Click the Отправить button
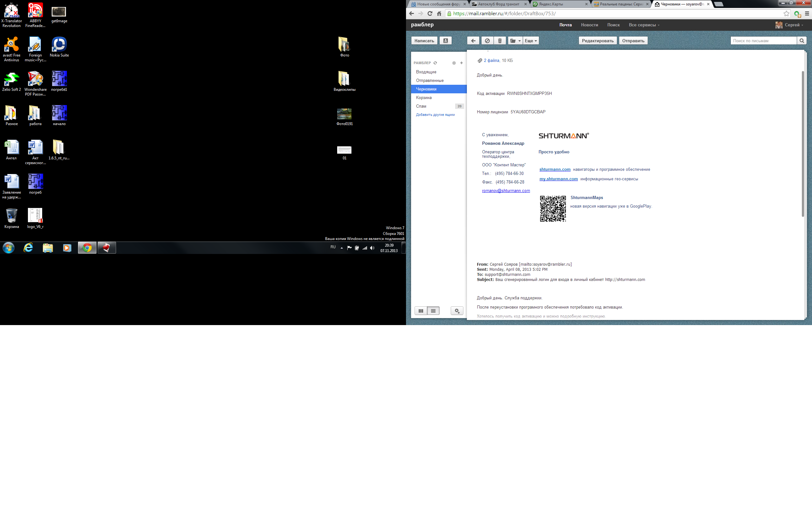Screen dimensions: 812x513 coord(633,41)
